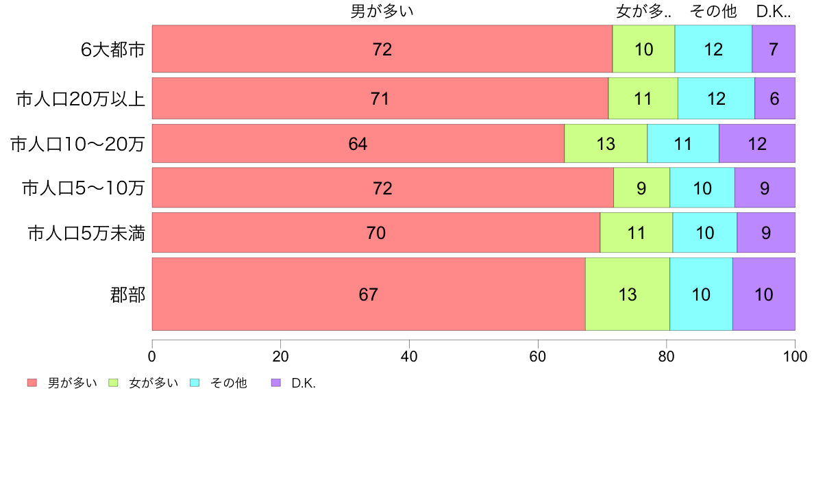Click the red 男が多い legend swatch
This screenshot has height=504, width=814.
pyautogui.click(x=32, y=383)
